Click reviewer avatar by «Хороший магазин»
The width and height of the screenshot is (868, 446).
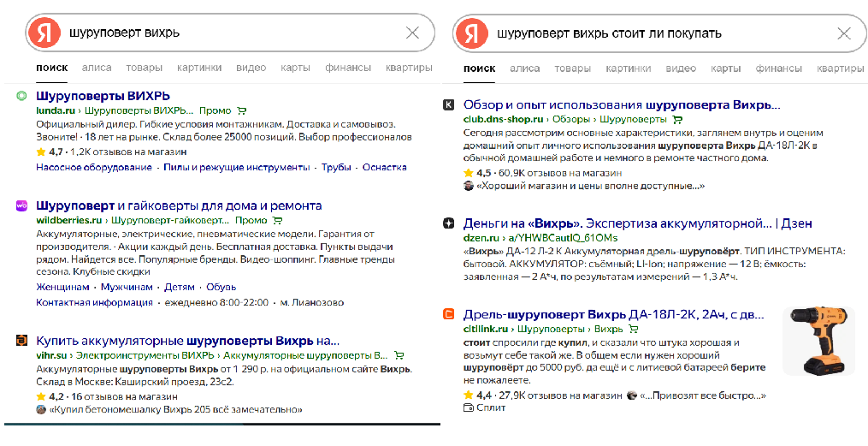click(469, 186)
